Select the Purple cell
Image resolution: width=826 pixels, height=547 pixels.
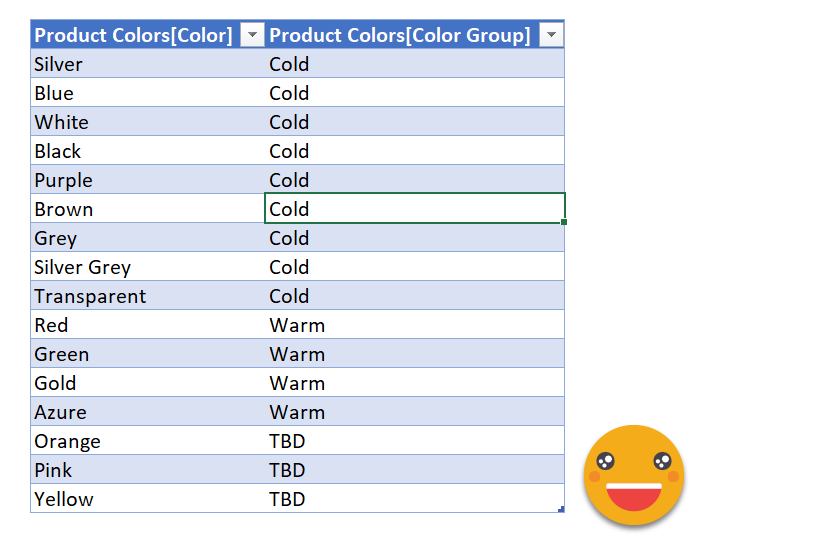(x=147, y=181)
